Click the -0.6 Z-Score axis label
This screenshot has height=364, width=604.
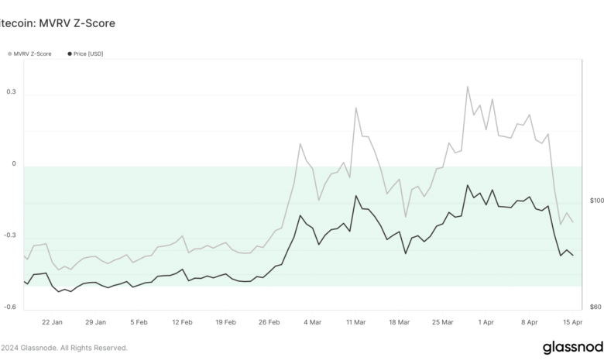pyautogui.click(x=10, y=307)
